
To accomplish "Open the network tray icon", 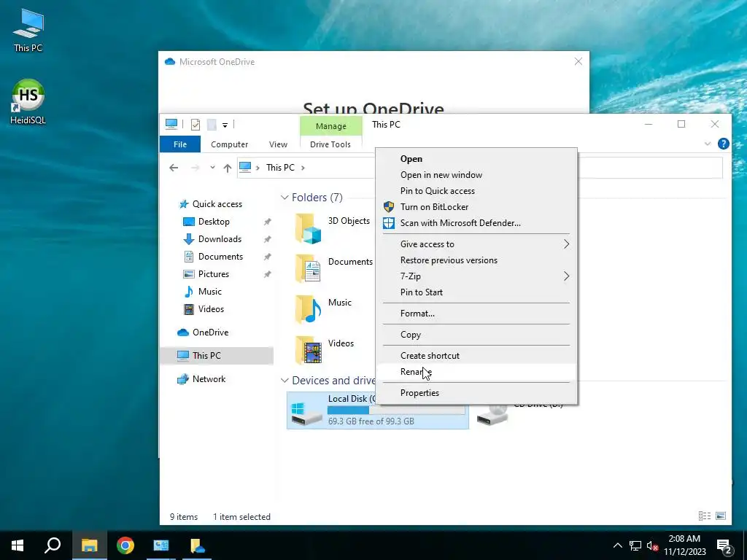I will [635, 545].
